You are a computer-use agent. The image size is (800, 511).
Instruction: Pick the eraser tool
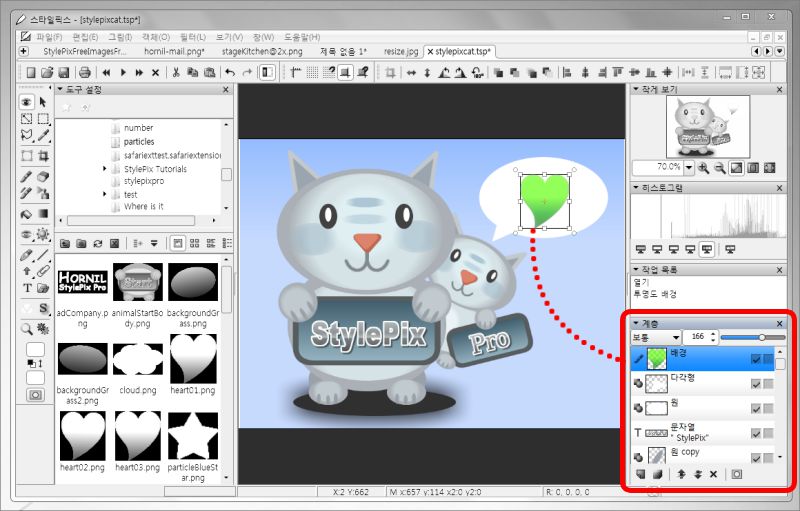pyautogui.click(x=43, y=176)
